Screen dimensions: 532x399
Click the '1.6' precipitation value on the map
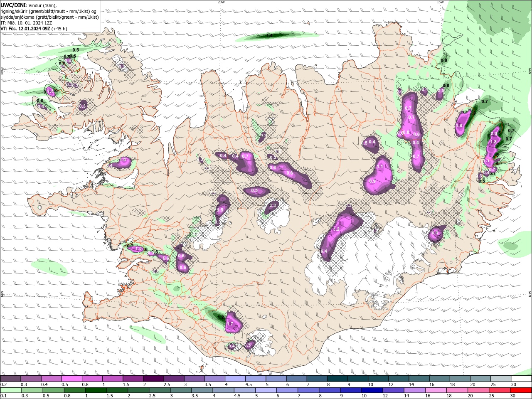pyautogui.click(x=459, y=126)
